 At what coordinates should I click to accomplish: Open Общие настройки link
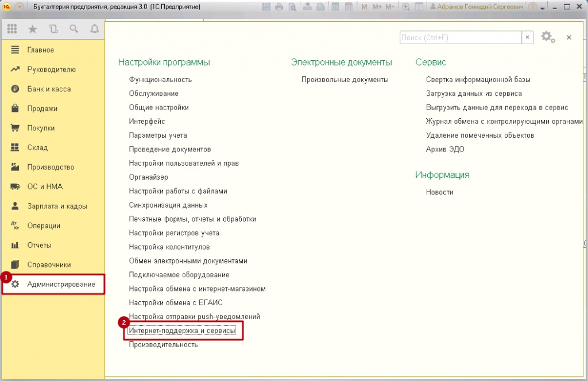pos(158,107)
